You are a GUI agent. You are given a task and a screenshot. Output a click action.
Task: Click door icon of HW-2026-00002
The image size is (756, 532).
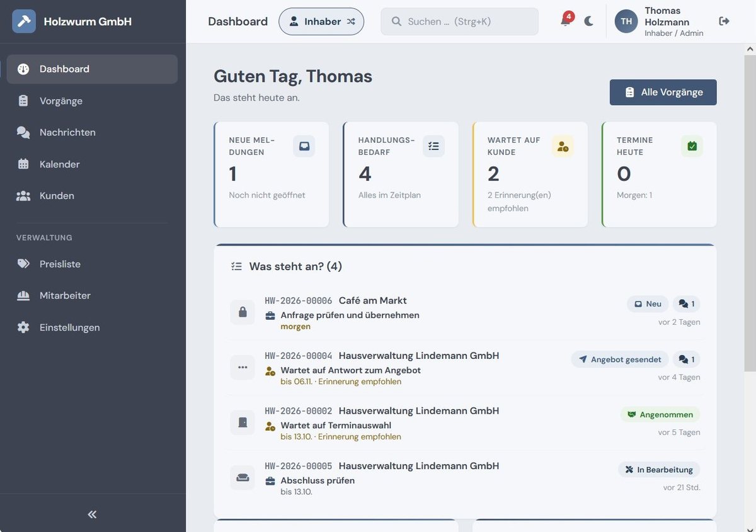coord(243,422)
